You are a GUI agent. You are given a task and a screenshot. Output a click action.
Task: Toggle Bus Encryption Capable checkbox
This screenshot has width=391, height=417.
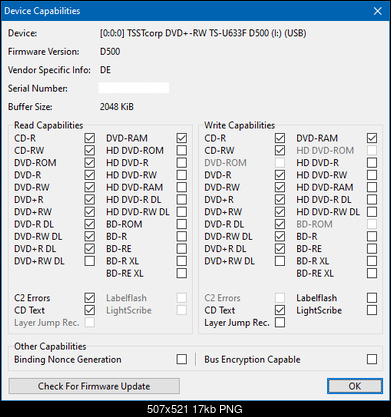372,359
